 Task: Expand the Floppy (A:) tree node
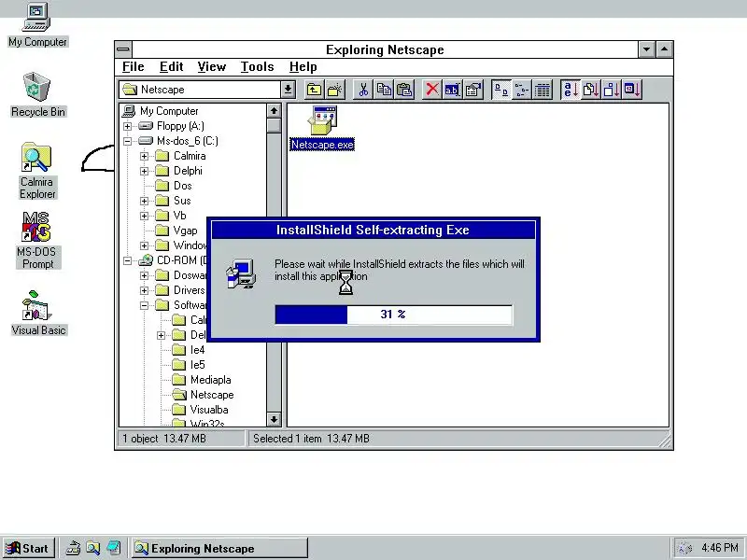pyautogui.click(x=127, y=126)
